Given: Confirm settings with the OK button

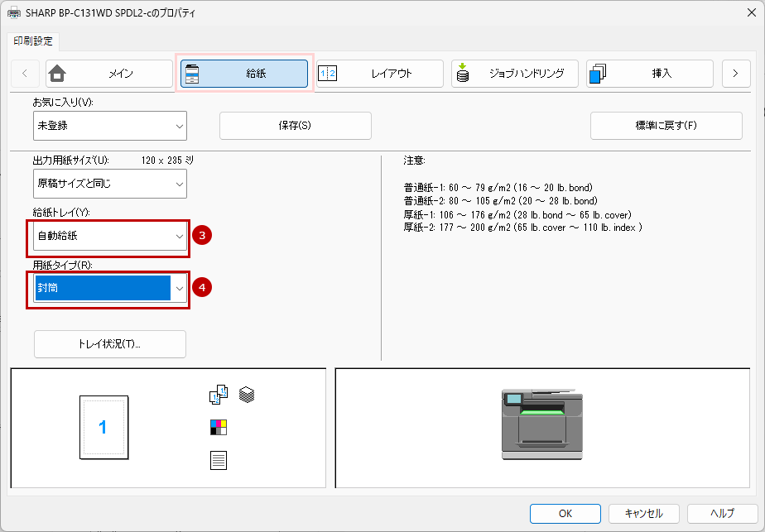Looking at the screenshot, I should (x=565, y=513).
